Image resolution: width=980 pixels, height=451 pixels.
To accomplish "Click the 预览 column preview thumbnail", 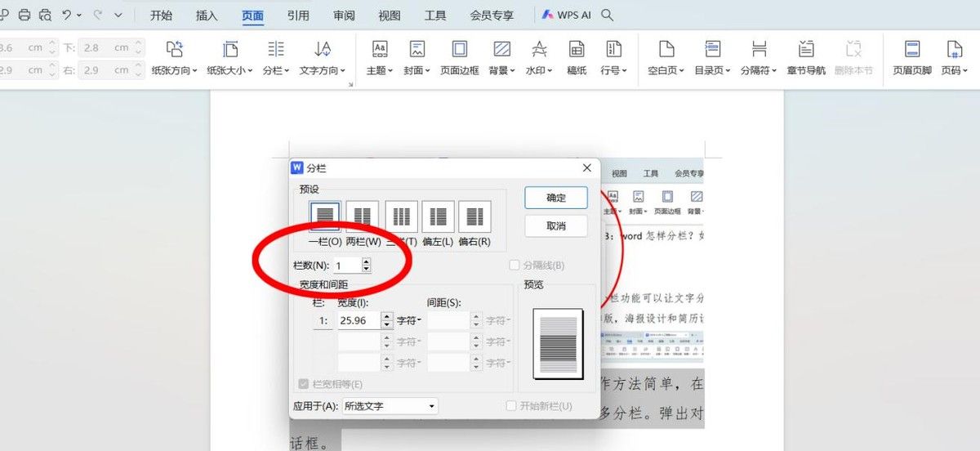I will [557, 343].
